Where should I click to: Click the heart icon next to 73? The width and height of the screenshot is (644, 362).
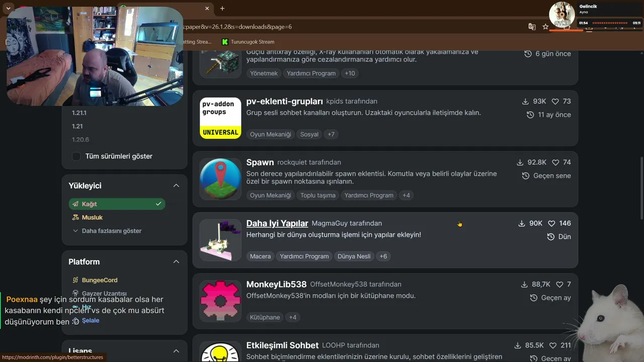tap(555, 101)
